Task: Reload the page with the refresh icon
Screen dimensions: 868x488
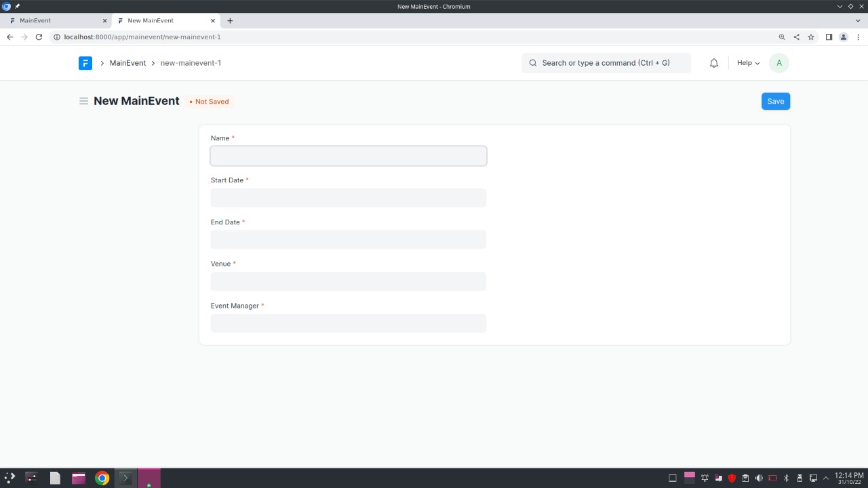Action: [39, 37]
